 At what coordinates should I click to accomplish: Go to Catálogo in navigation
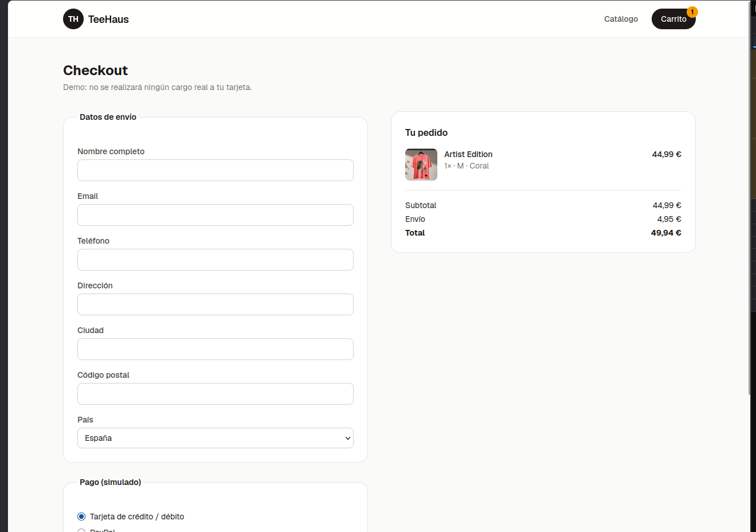[x=621, y=19]
